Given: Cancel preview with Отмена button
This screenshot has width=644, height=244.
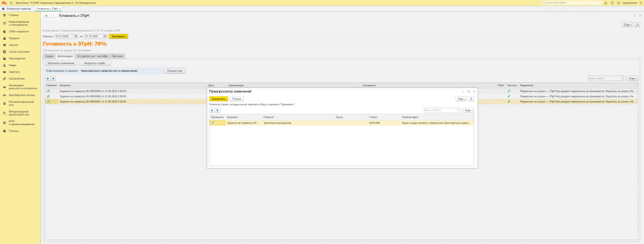Looking at the screenshot, I should (236, 99).
